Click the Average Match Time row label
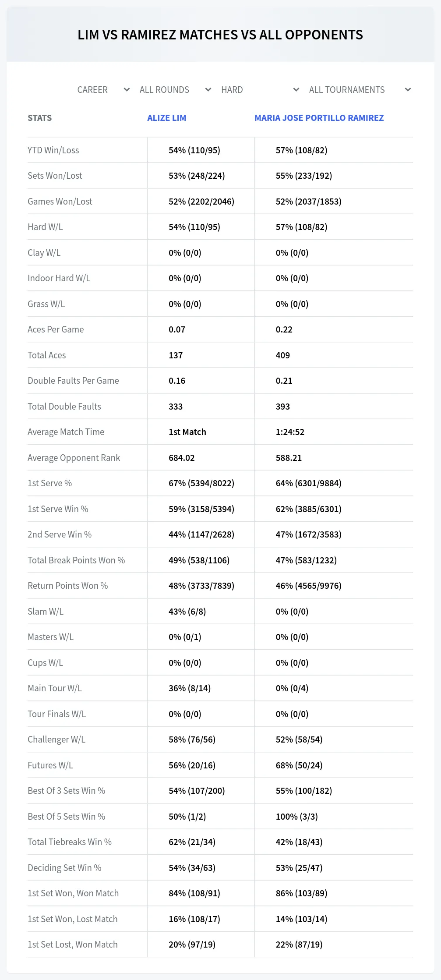This screenshot has width=441, height=980. (x=66, y=432)
